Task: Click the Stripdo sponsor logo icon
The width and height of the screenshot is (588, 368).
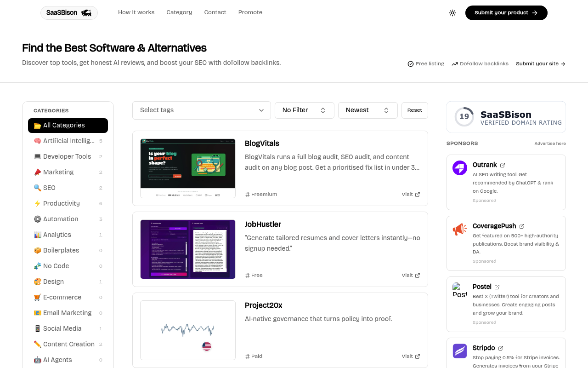Action: (x=460, y=351)
